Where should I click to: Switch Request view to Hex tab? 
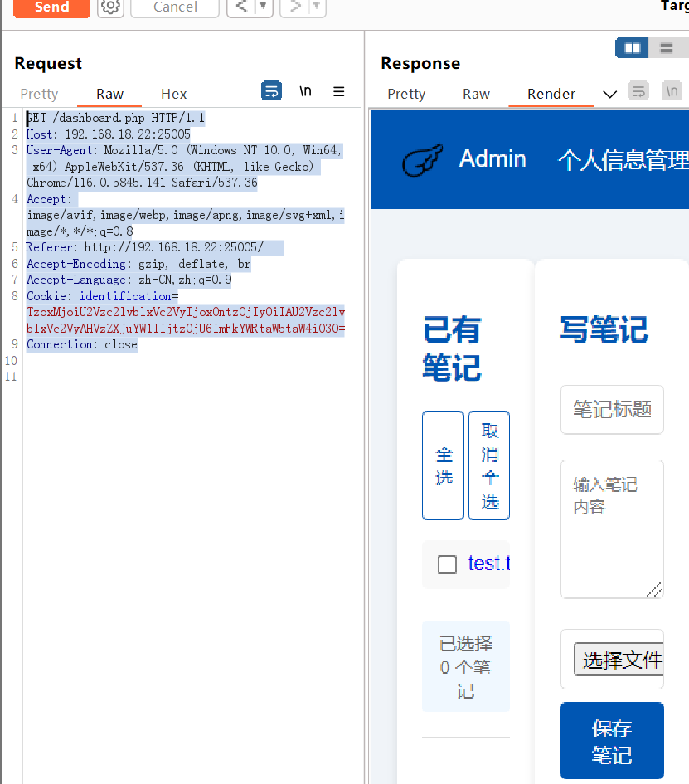click(x=174, y=94)
